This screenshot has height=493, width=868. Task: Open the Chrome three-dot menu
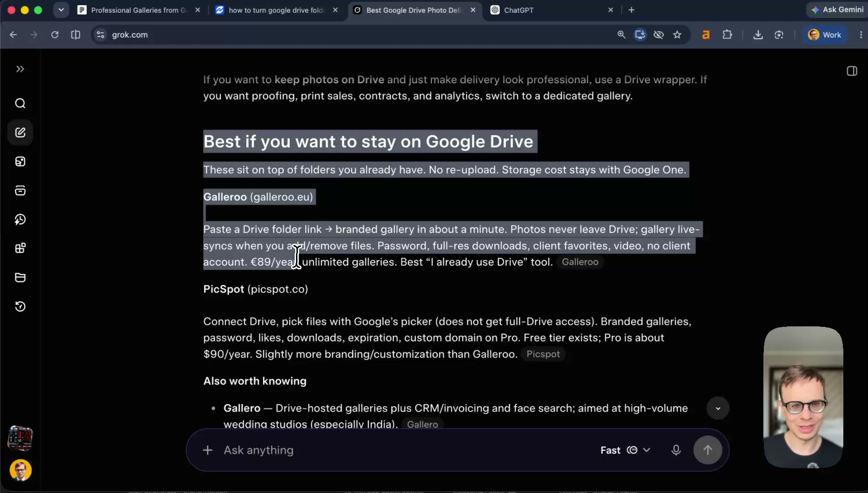click(x=861, y=35)
